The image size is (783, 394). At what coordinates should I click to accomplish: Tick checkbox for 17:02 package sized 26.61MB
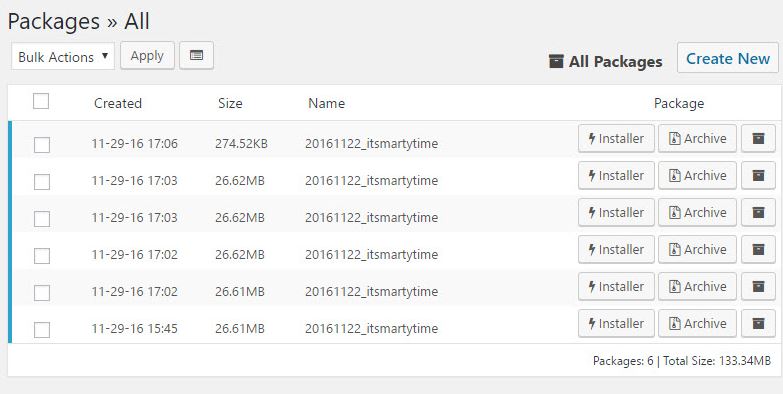click(42, 293)
